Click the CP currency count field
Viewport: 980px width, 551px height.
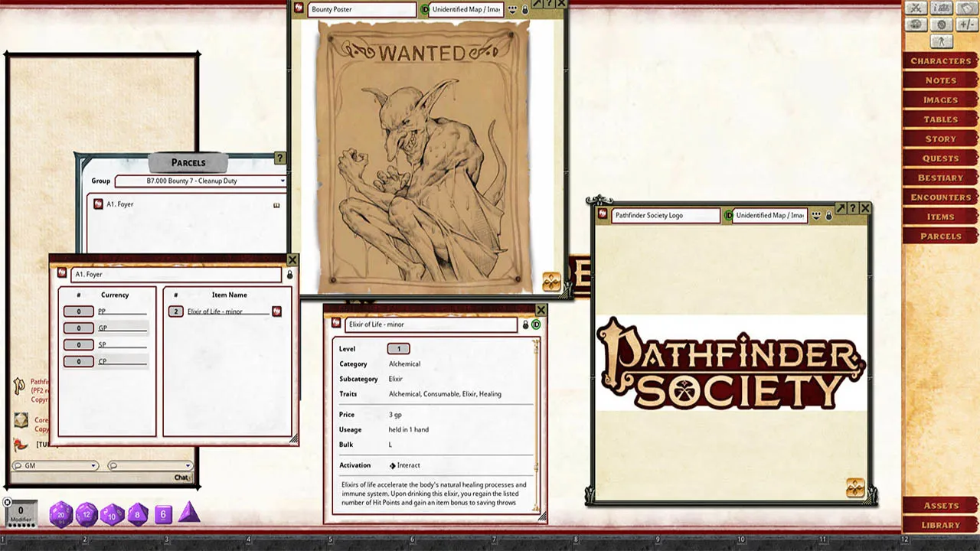(78, 362)
